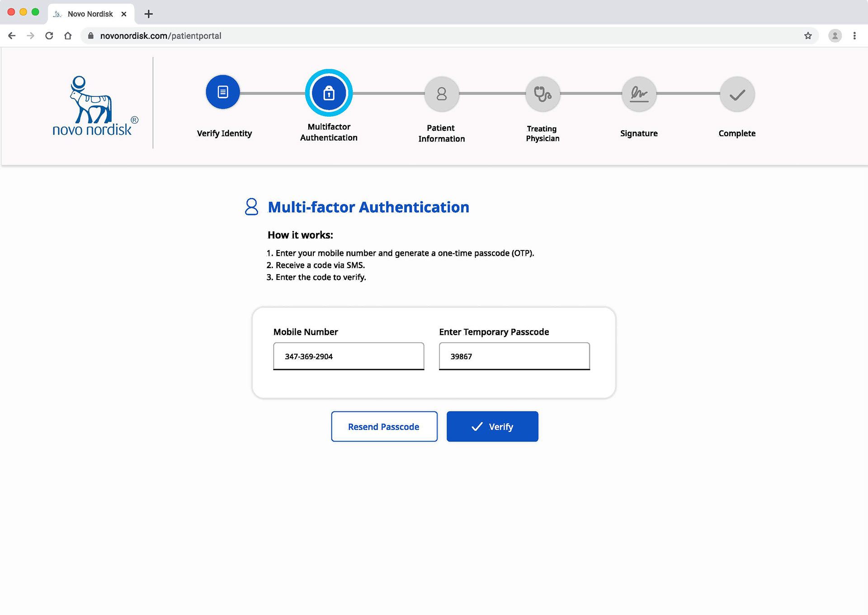Bookmark this page with star icon

(808, 36)
